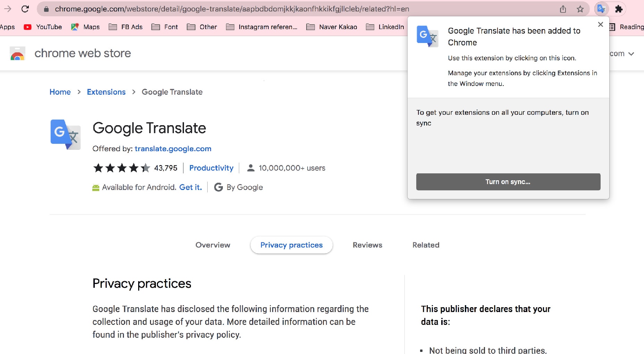The image size is (644, 354).
Task: Switch to the Reviews tab
Action: click(x=367, y=245)
